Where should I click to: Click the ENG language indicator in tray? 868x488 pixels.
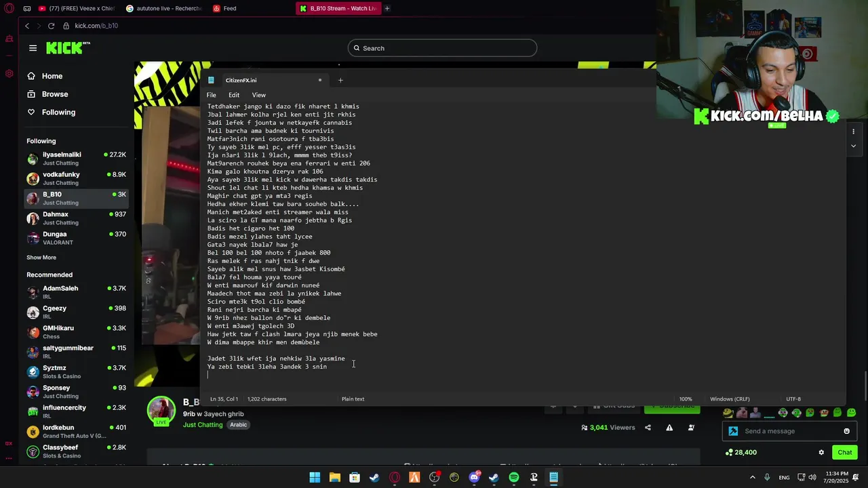[784, 478]
